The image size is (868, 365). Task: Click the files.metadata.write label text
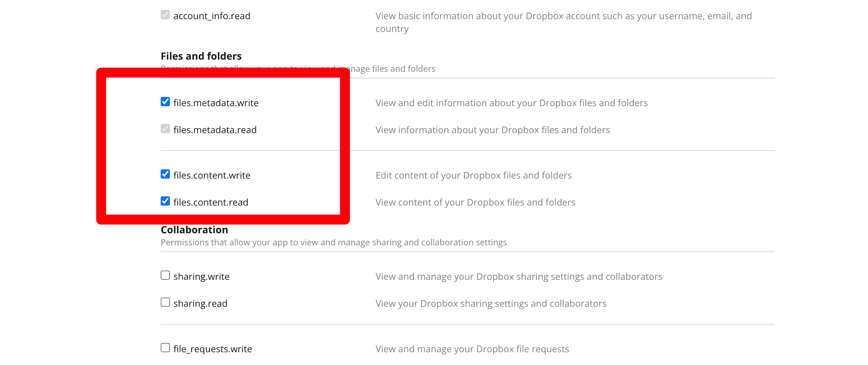pyautogui.click(x=216, y=103)
